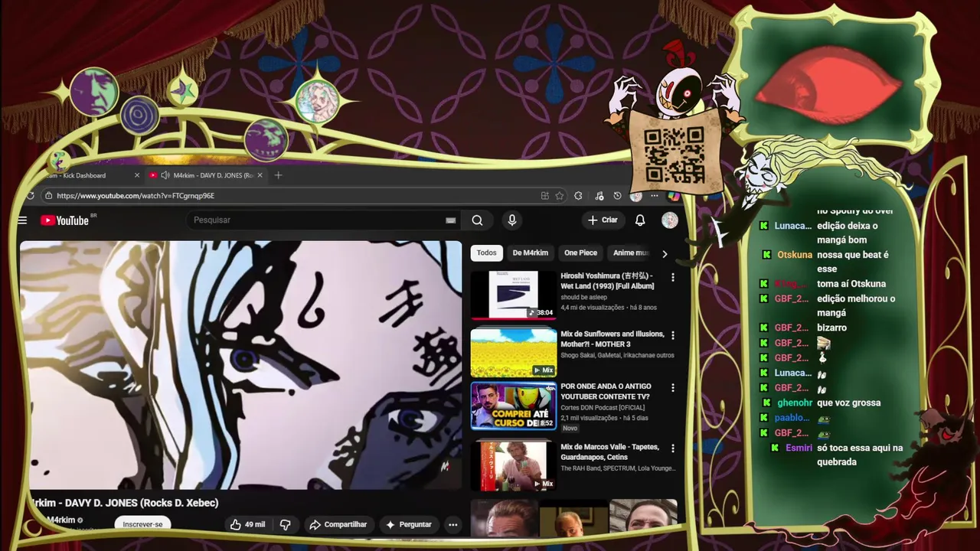This screenshot has width=980, height=551.
Task: Open the split screen icon in address bar
Action: pyautogui.click(x=544, y=196)
